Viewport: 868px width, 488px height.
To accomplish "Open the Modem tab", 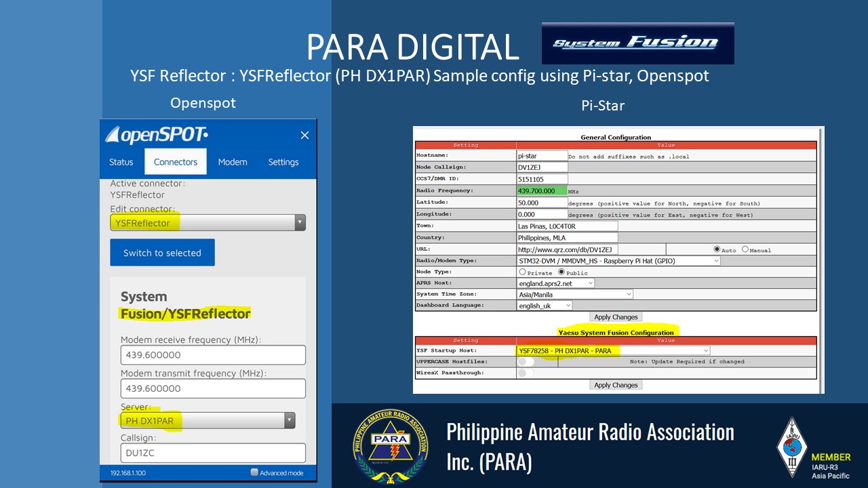I will coord(233,162).
